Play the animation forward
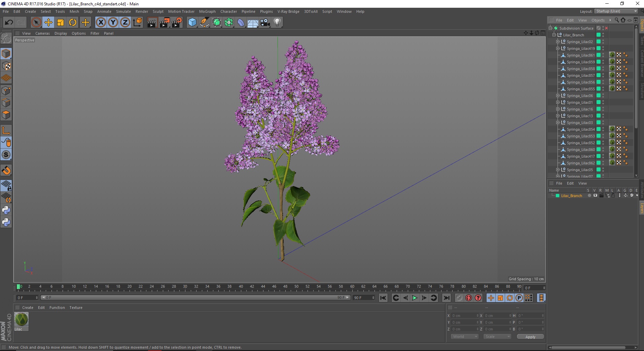644x351 pixels. 415,298
